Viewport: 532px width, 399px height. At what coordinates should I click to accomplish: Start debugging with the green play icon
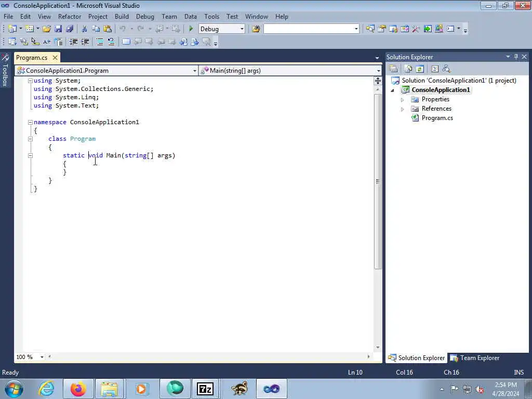click(191, 29)
